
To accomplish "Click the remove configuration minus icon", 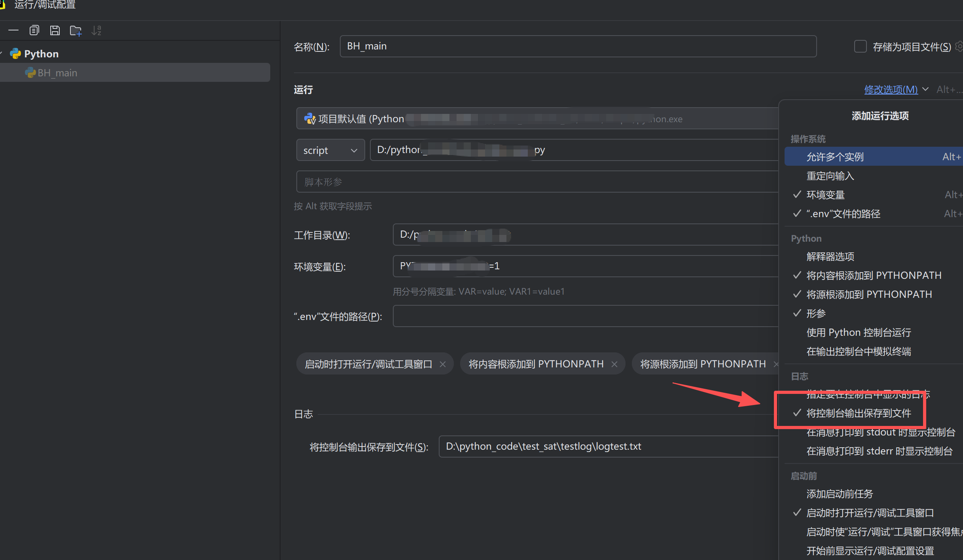I will (13, 30).
